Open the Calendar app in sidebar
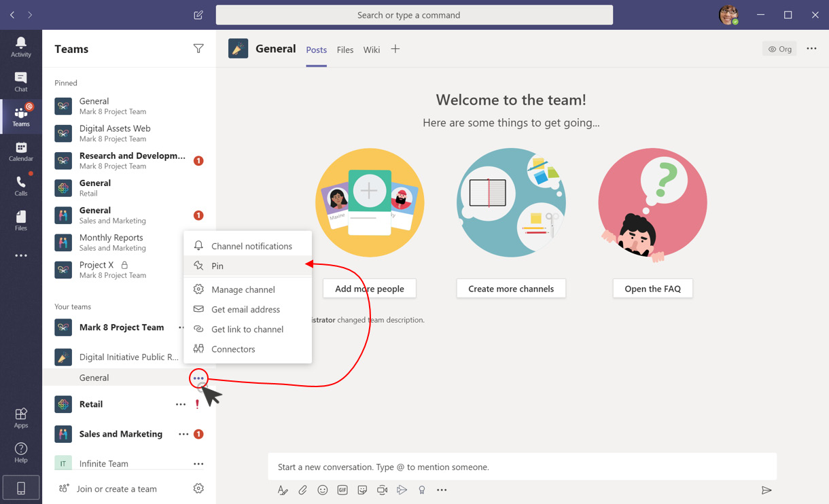The height and width of the screenshot is (504, 829). pos(21,151)
